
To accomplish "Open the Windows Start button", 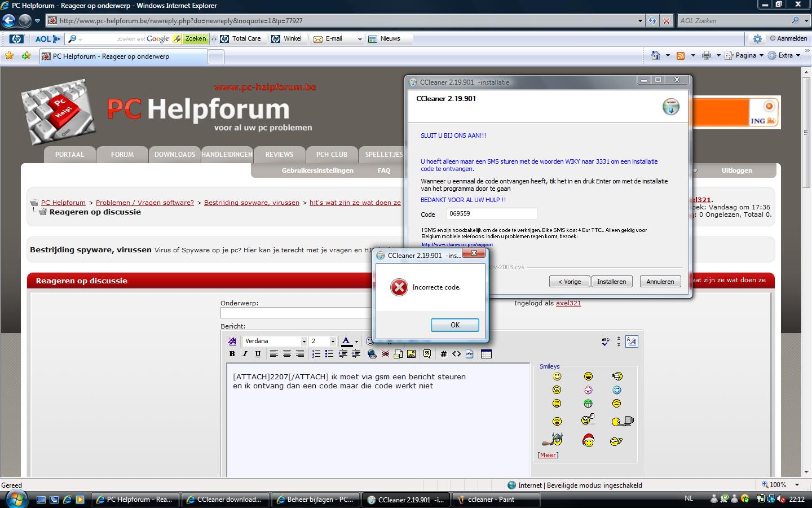I will 16,499.
